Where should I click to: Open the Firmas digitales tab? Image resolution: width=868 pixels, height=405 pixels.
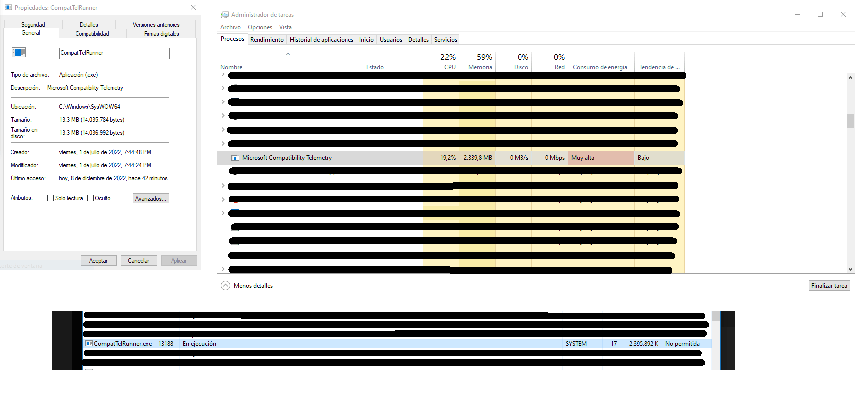[x=162, y=34]
